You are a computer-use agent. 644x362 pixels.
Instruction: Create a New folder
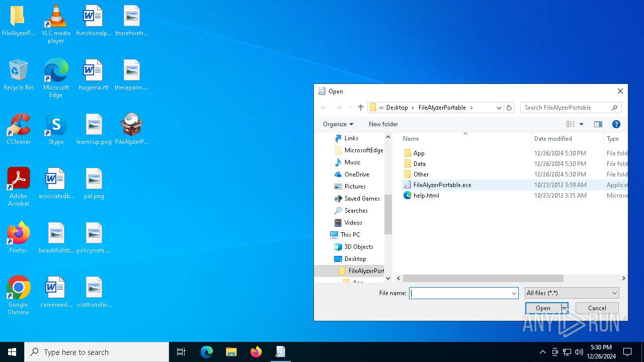tap(383, 124)
